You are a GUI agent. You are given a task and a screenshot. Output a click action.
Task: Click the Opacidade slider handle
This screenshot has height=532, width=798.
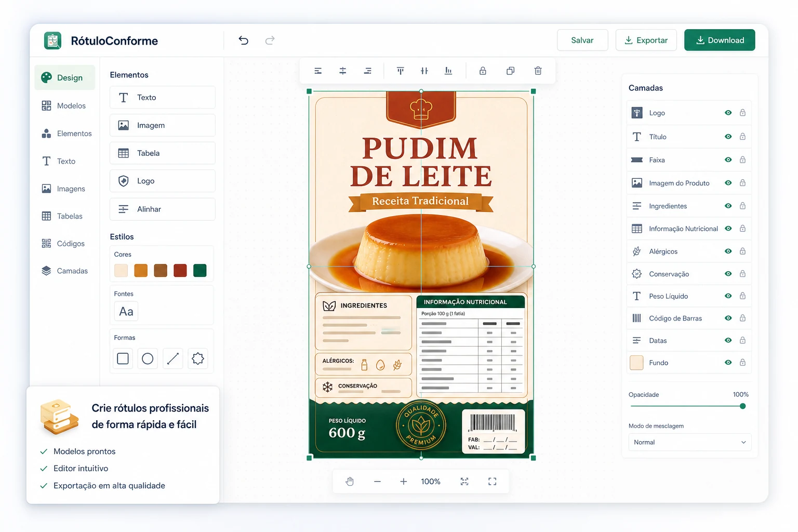click(x=743, y=406)
